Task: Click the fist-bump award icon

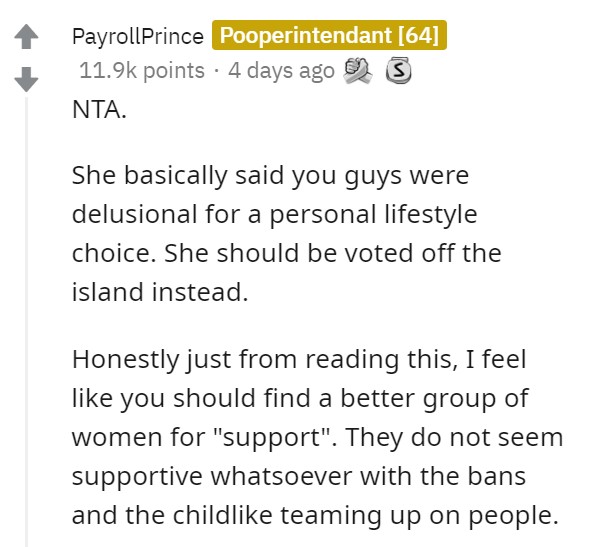Action: coord(358,71)
